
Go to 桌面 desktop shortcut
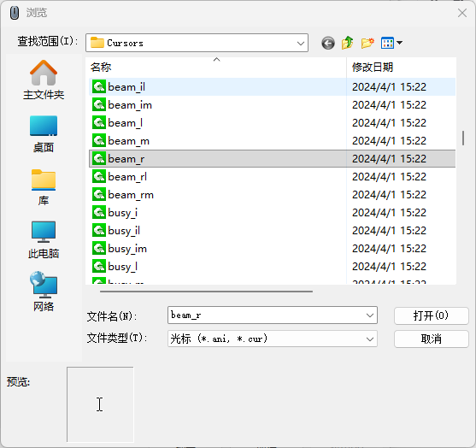[44, 134]
